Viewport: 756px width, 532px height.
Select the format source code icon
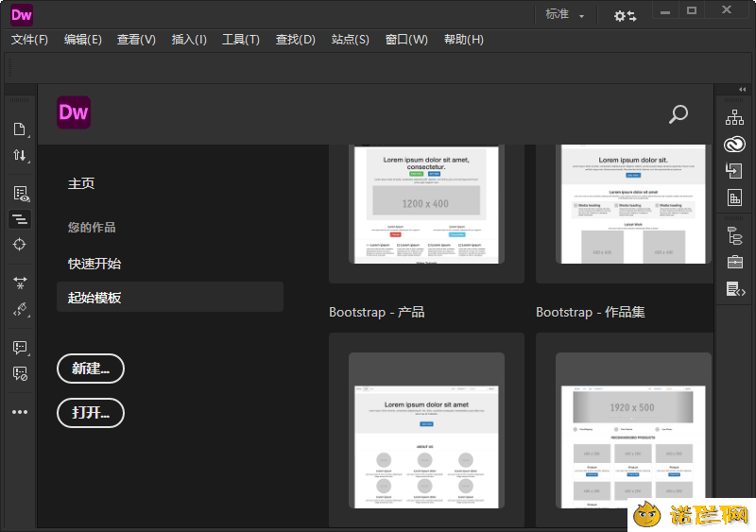(x=20, y=219)
